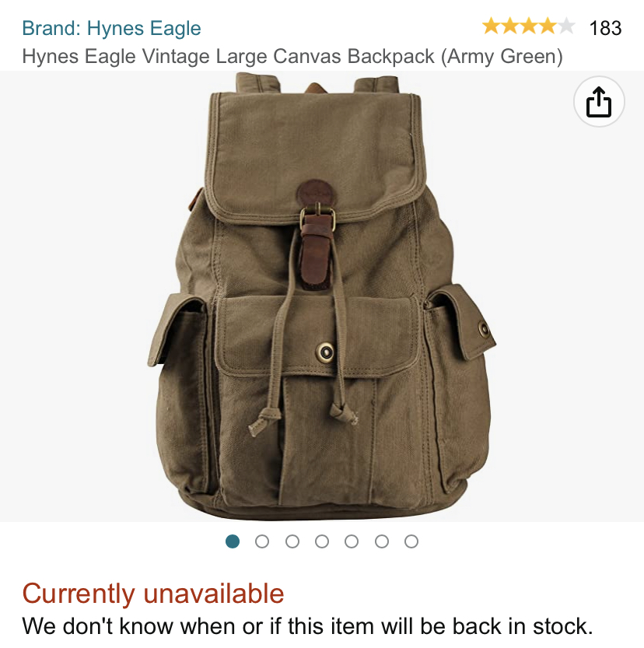Tap the first gold rating star
The width and height of the screenshot is (644, 648).
[x=491, y=26]
